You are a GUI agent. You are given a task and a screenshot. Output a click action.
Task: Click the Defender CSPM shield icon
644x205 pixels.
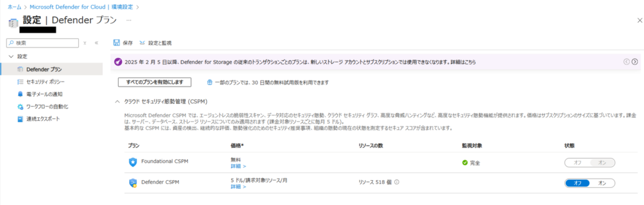click(132, 183)
